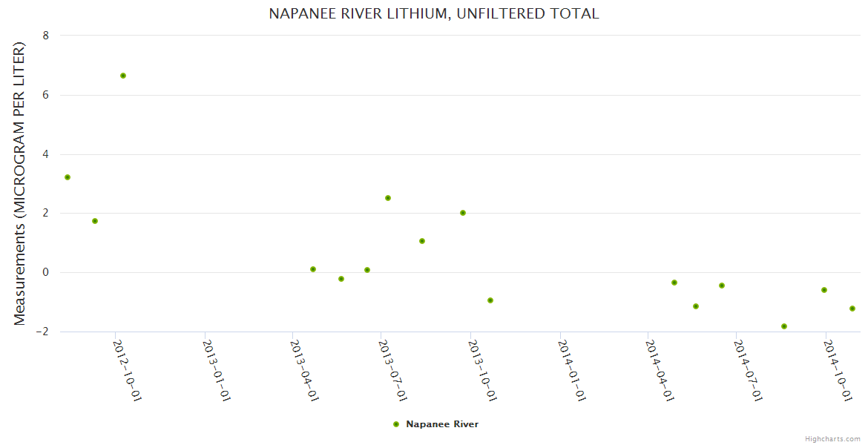Click the first data point after 2013-04-01
Viewport: 868px width, 445px height.
[x=313, y=269]
